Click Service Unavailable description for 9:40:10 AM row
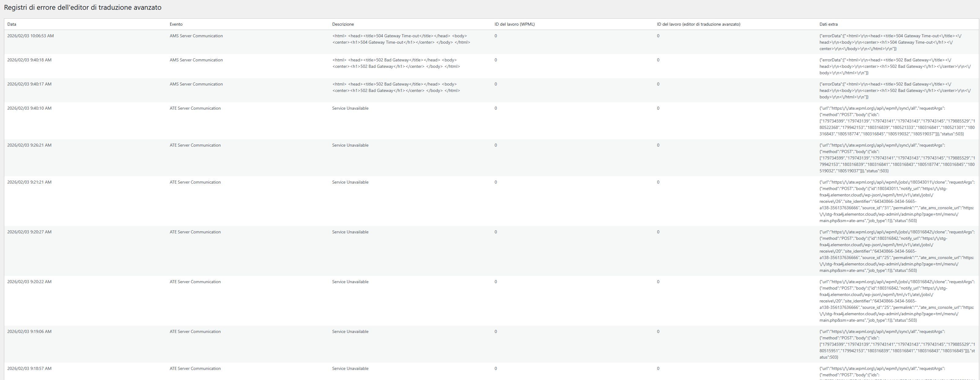 350,108
